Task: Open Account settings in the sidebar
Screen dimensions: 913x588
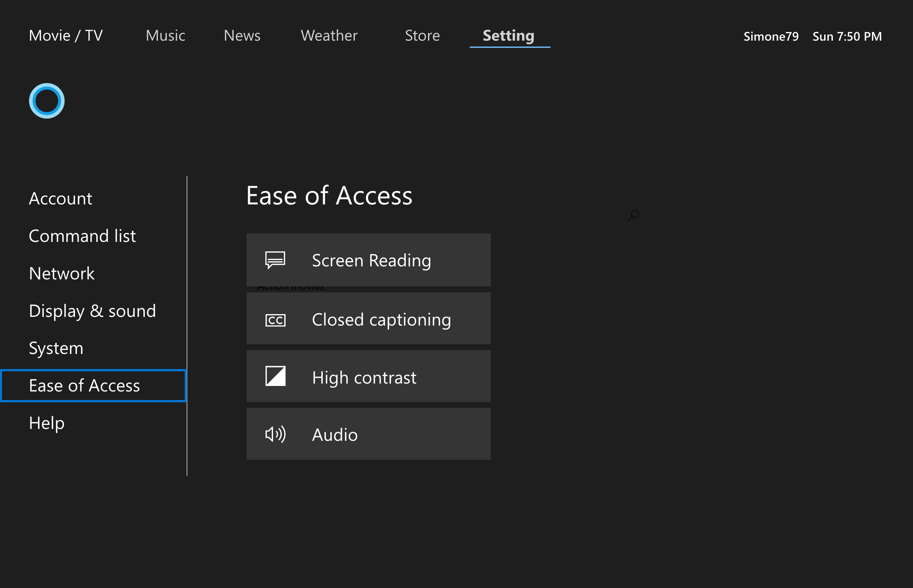Action: 60,198
